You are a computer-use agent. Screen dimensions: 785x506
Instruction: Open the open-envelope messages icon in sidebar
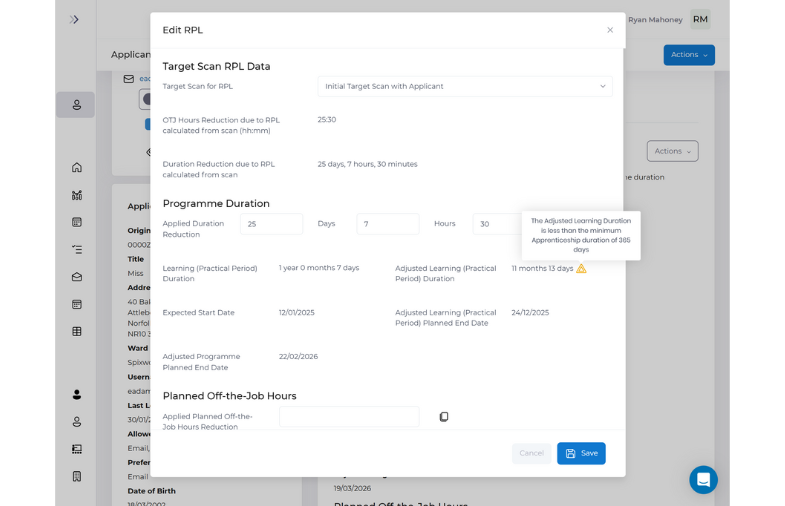point(77,277)
